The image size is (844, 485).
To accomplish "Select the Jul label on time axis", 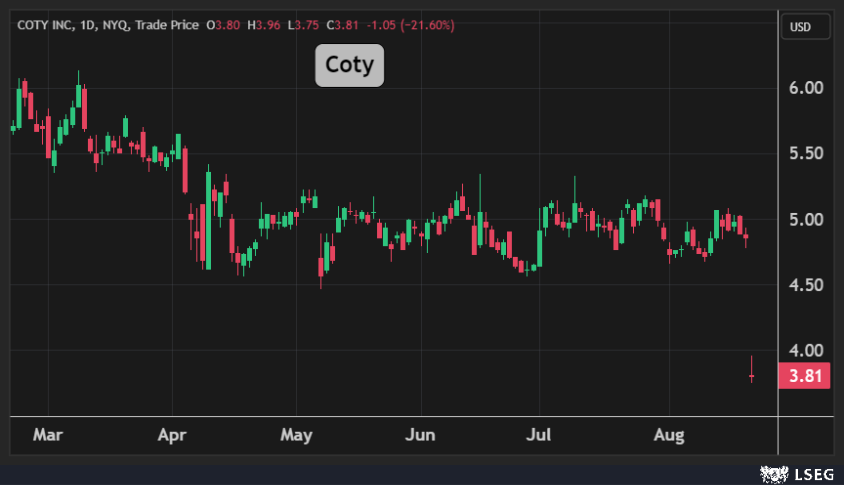I will click(x=540, y=436).
